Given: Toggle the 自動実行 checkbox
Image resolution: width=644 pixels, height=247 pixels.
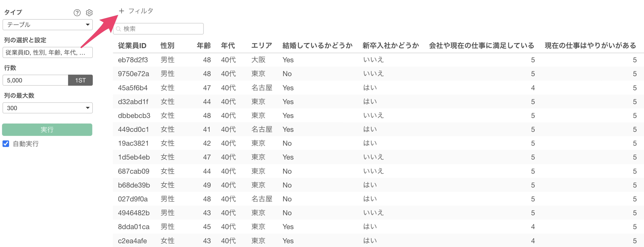Looking at the screenshot, I should point(6,144).
